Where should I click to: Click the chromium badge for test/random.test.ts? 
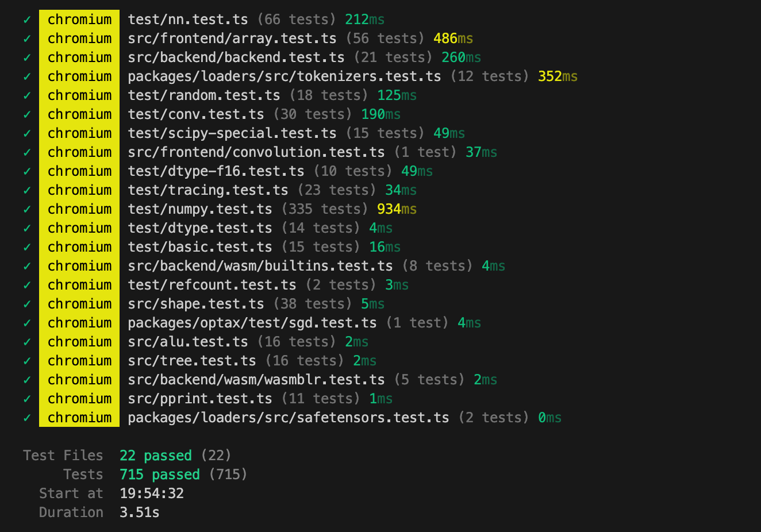click(79, 95)
